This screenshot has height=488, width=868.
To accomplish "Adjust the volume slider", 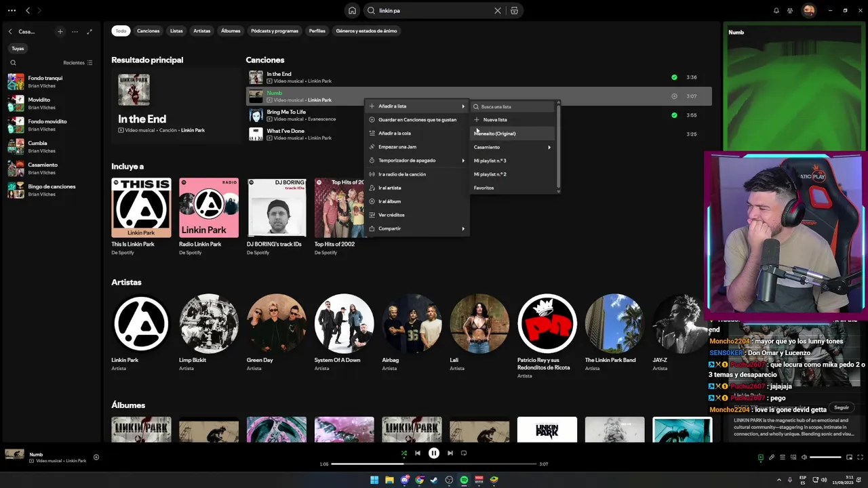I will click(825, 457).
